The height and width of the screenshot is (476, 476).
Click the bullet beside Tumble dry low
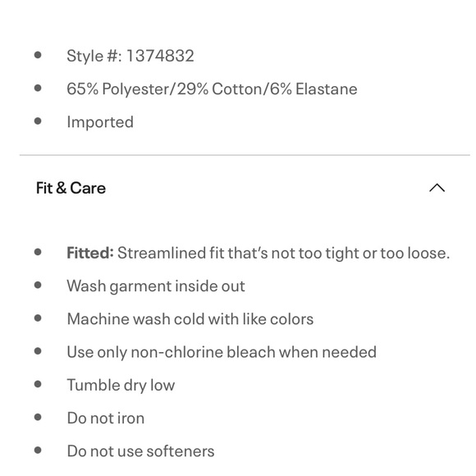point(38,384)
